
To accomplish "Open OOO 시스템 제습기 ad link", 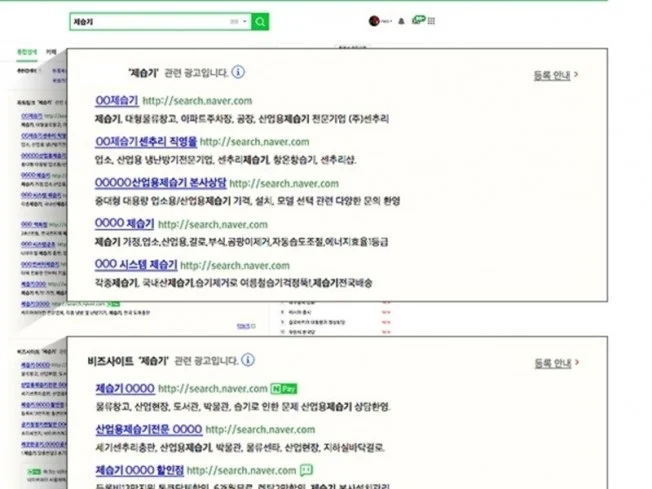I will (136, 265).
